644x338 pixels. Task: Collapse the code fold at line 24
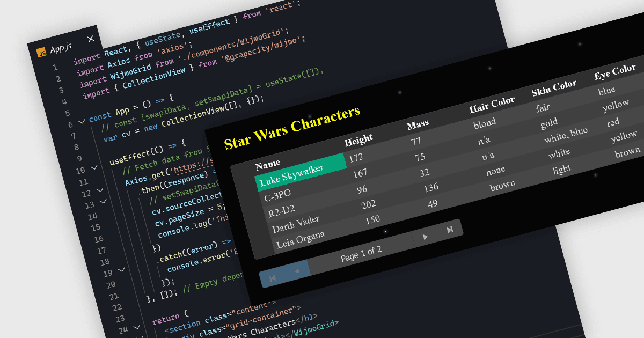[136, 327]
